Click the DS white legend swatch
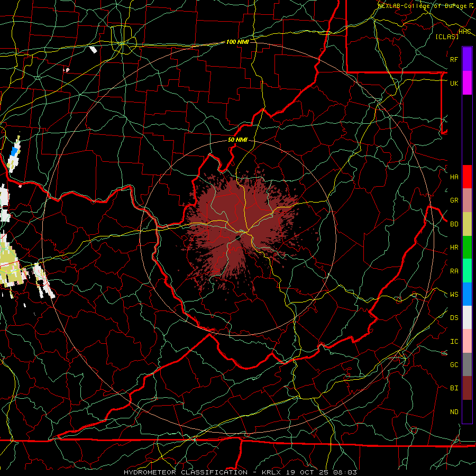 point(467,317)
